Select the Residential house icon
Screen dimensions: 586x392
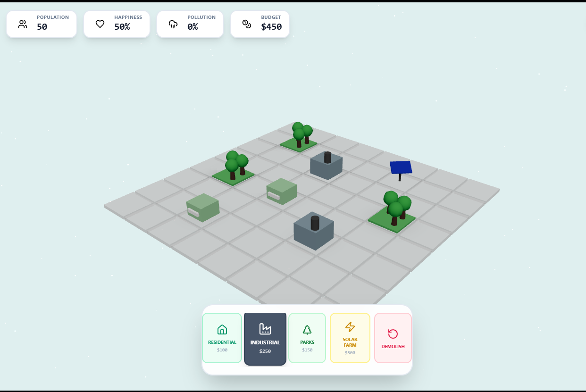click(222, 329)
